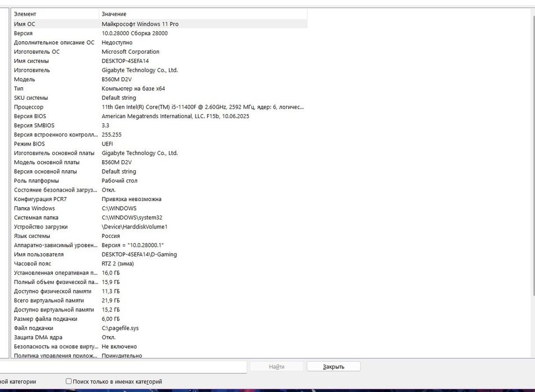Select the Файл подкачки row
This screenshot has width=535, height=392.
(x=159, y=328)
